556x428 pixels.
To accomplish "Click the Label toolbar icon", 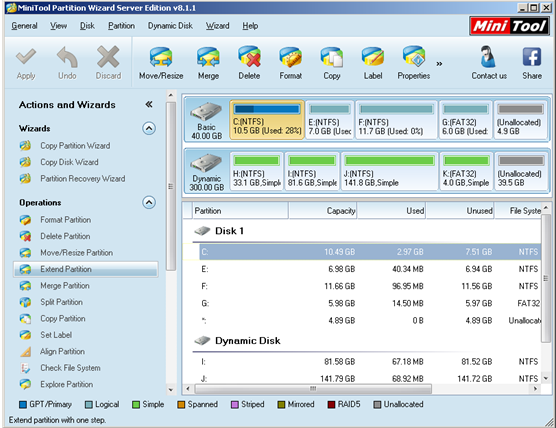I will click(x=373, y=57).
